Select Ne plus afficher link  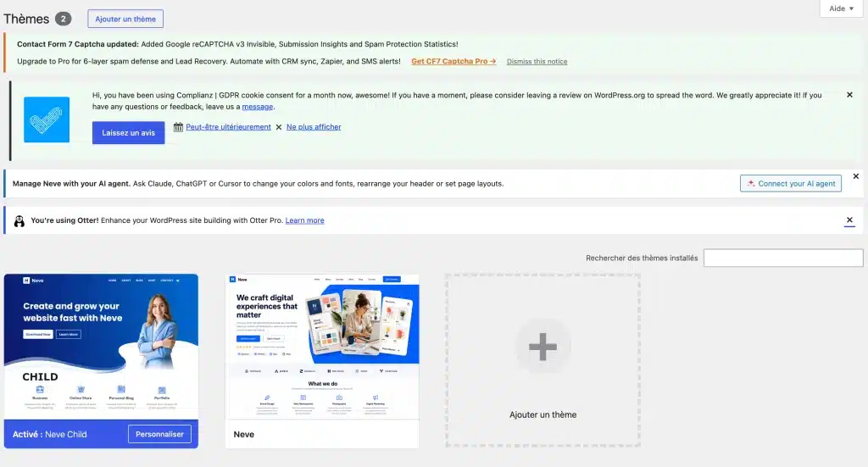[314, 127]
